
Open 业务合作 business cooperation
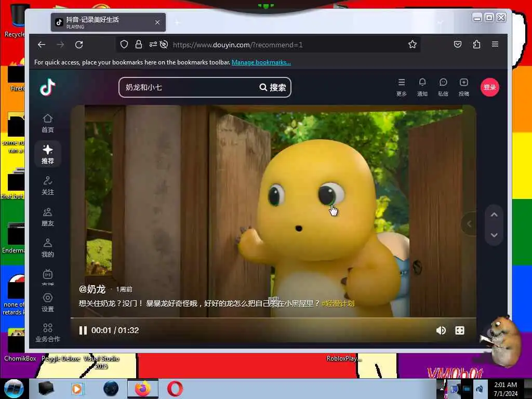(47, 332)
